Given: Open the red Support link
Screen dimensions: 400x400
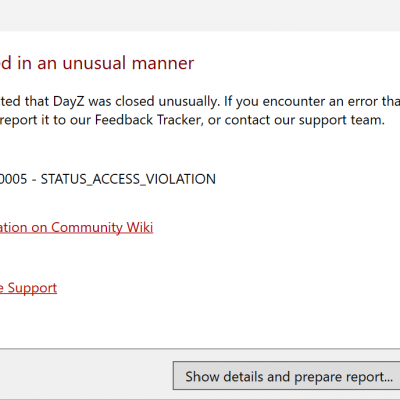Looking at the screenshot, I should click(x=28, y=288).
